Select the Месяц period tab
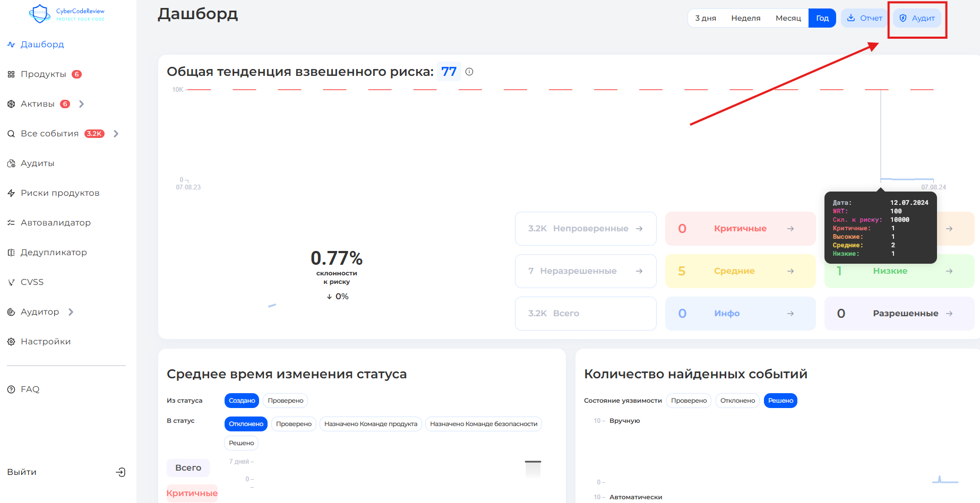 (788, 18)
